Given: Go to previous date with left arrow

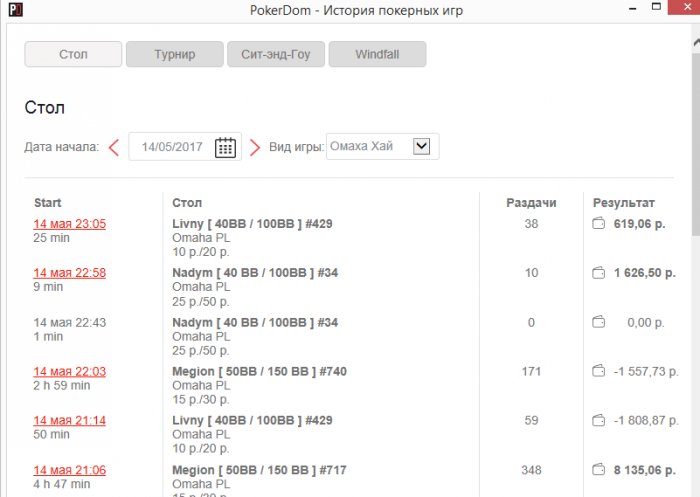Looking at the screenshot, I should tap(114, 147).
